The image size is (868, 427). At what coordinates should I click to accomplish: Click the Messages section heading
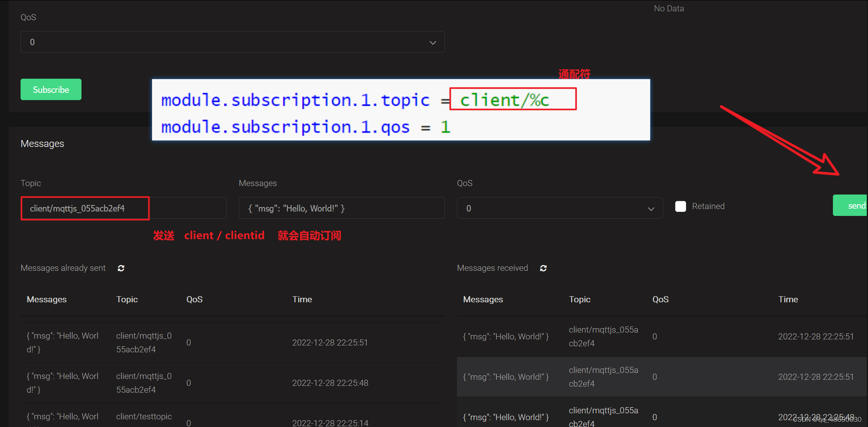tap(42, 144)
